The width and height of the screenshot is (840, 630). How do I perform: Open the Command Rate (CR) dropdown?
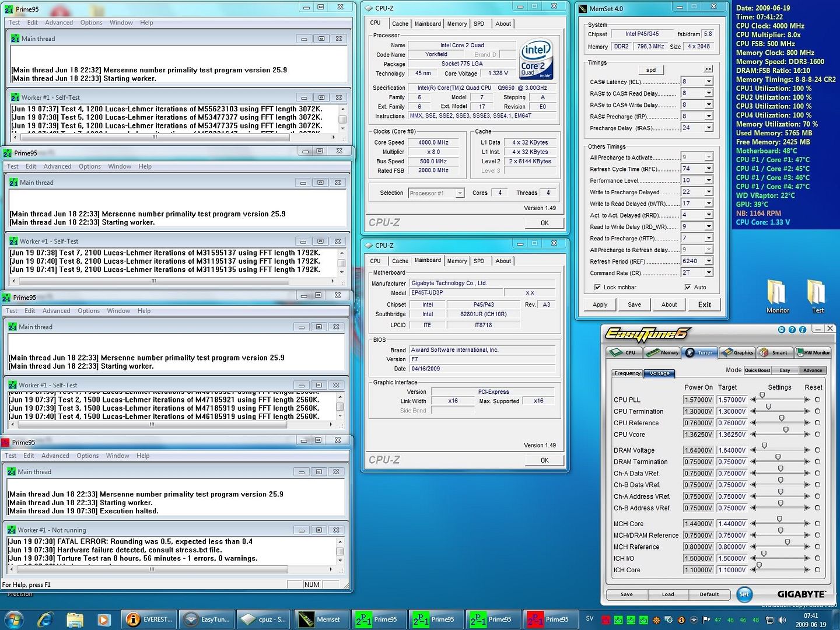coord(709,272)
